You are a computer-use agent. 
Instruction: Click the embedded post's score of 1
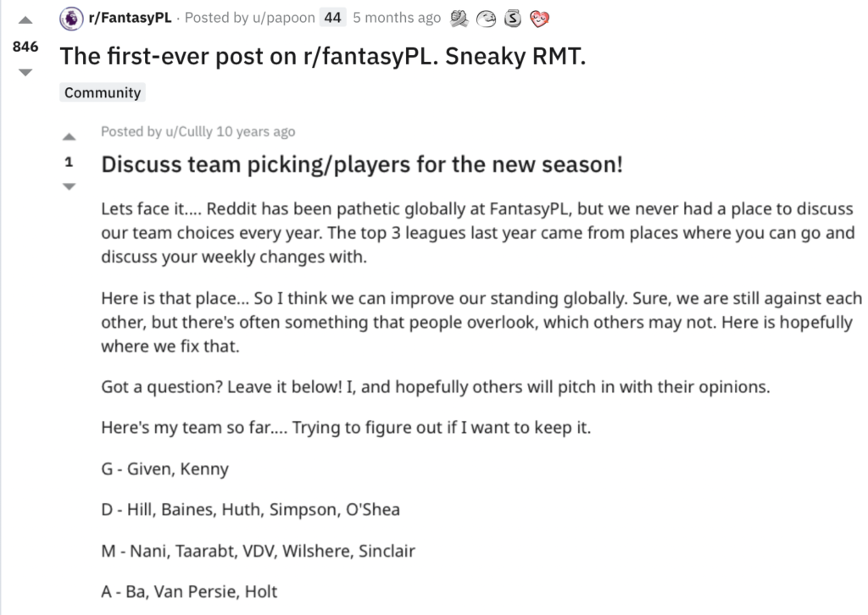[x=70, y=162]
